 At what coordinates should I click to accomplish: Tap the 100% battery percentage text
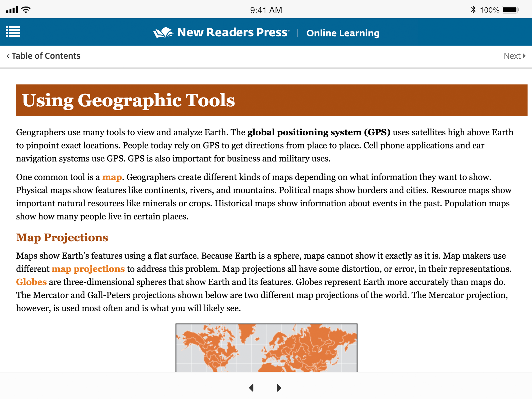tap(489, 10)
